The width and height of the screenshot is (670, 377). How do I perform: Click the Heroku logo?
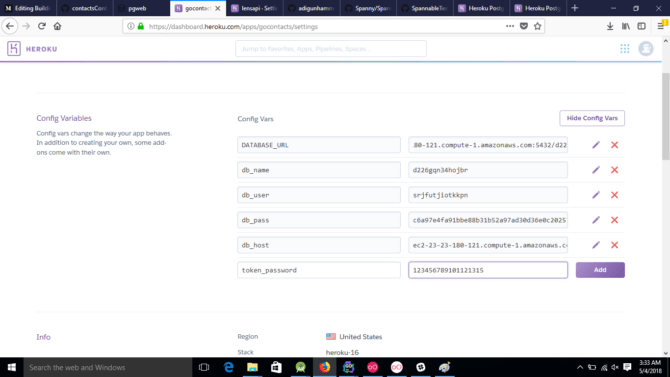pos(32,49)
